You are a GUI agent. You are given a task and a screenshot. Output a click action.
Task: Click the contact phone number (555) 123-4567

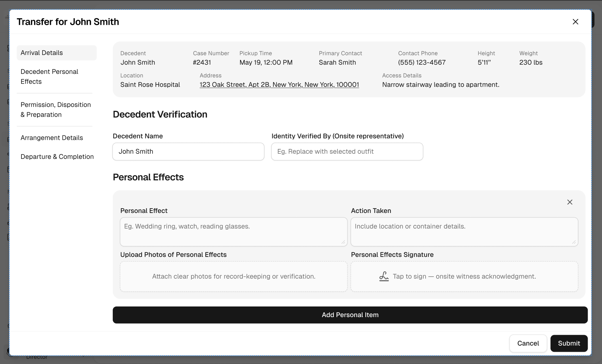pos(422,63)
